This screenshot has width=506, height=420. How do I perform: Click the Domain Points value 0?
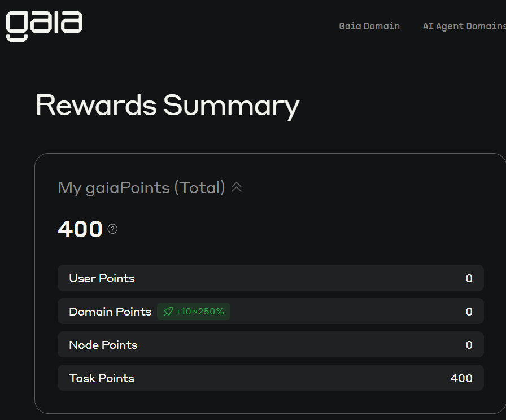pos(469,312)
